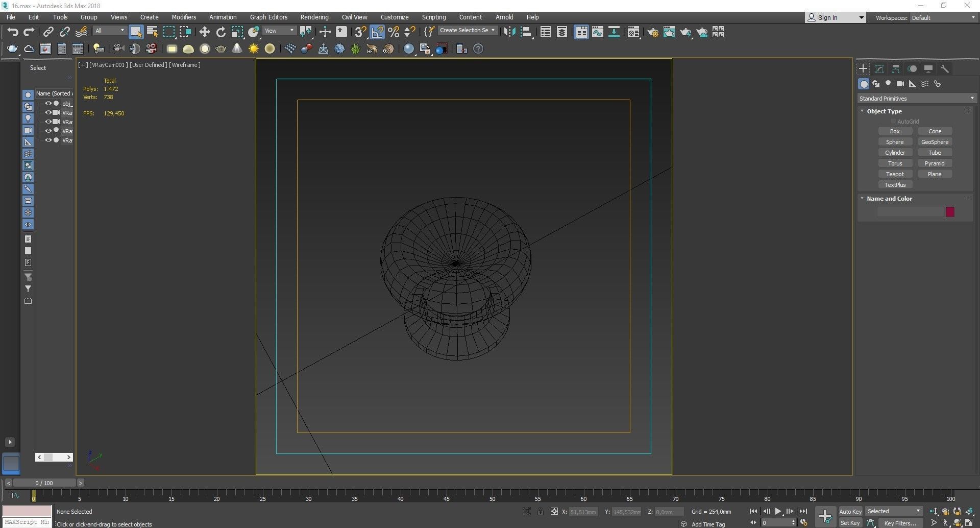Collapse the Object Type rollout
This screenshot has height=528, width=980.
pos(884,111)
